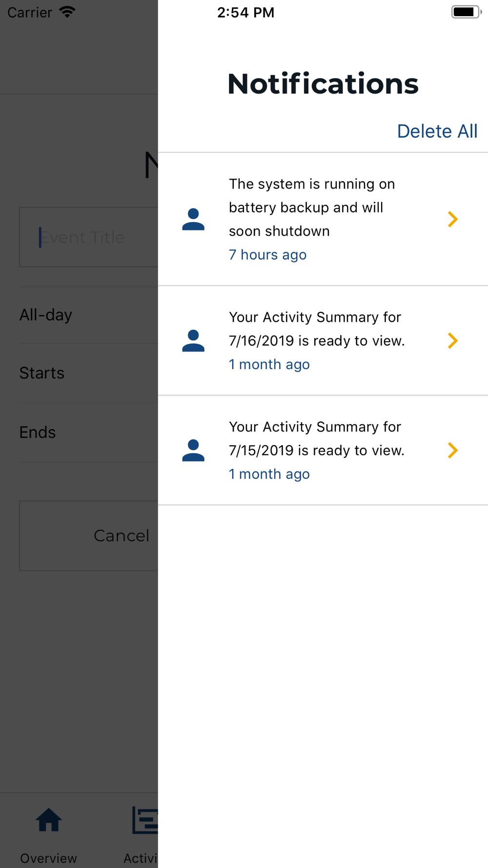The image size is (488, 868).
Task: Select the All-day row
Action: [89, 315]
